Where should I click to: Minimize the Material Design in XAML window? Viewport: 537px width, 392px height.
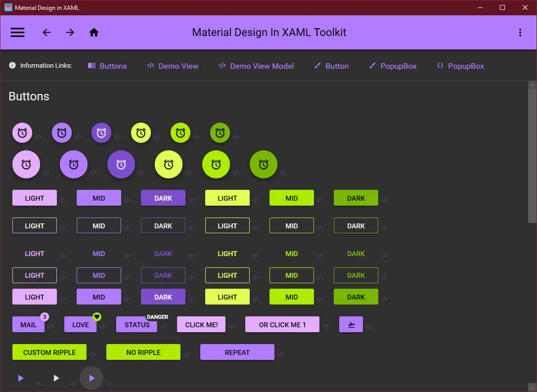click(480, 7)
